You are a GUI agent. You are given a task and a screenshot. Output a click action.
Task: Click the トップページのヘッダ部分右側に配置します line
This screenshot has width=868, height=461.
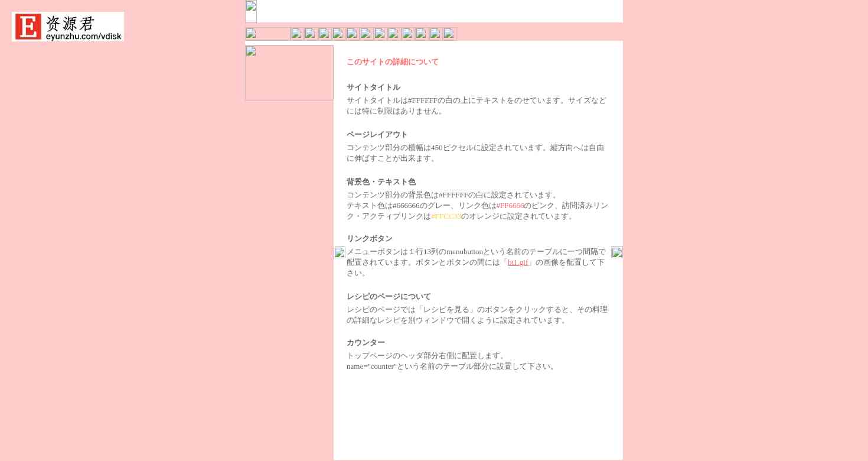coord(427,356)
